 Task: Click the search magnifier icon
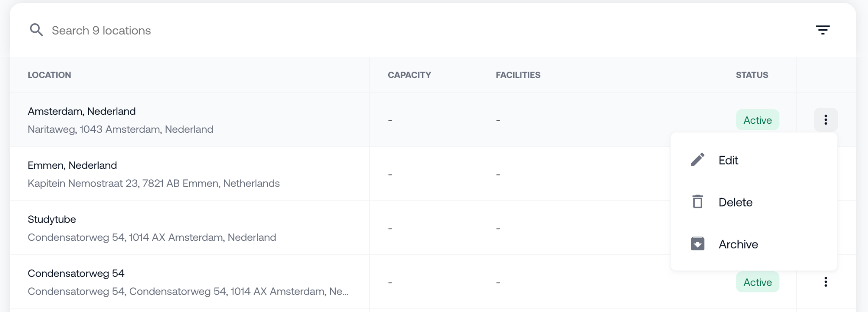click(x=36, y=30)
